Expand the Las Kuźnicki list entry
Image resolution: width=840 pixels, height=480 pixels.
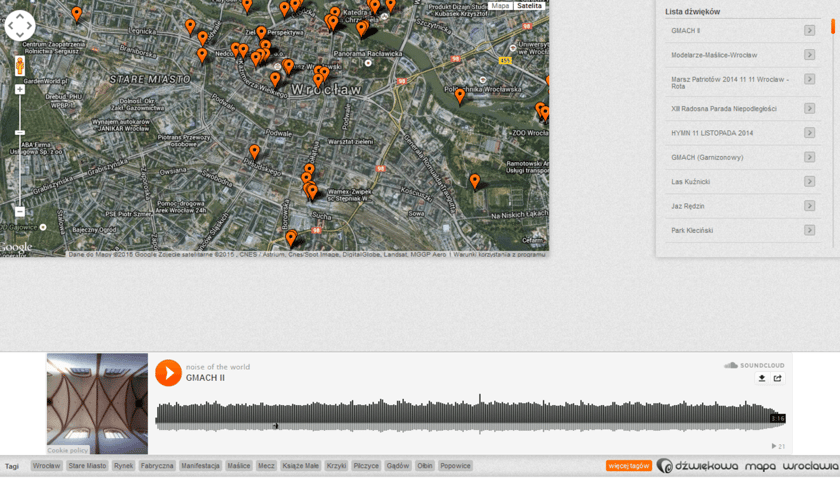(809, 182)
